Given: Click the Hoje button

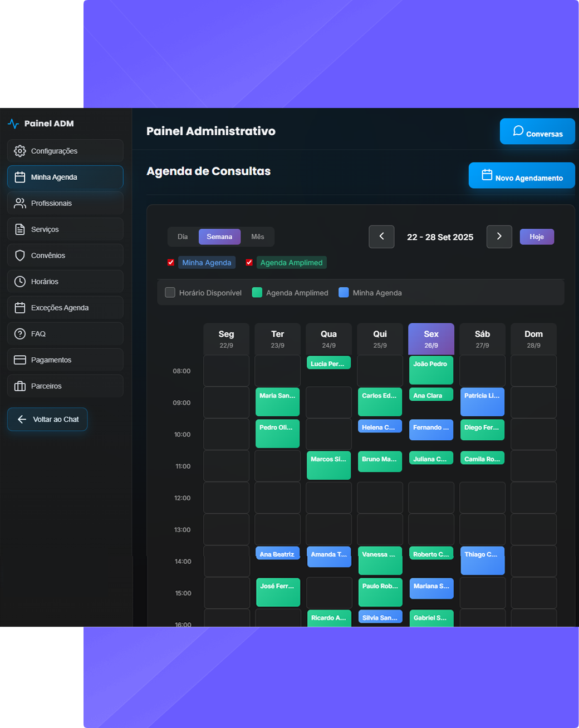Looking at the screenshot, I should pyautogui.click(x=537, y=237).
